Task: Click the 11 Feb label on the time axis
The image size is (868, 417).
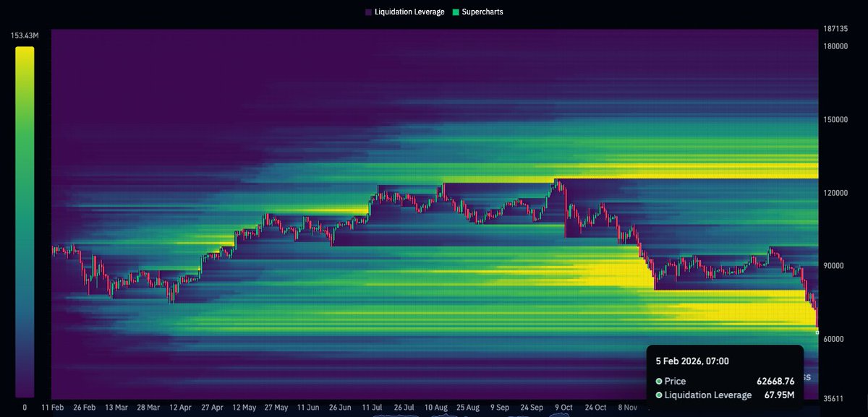Action: [54, 407]
